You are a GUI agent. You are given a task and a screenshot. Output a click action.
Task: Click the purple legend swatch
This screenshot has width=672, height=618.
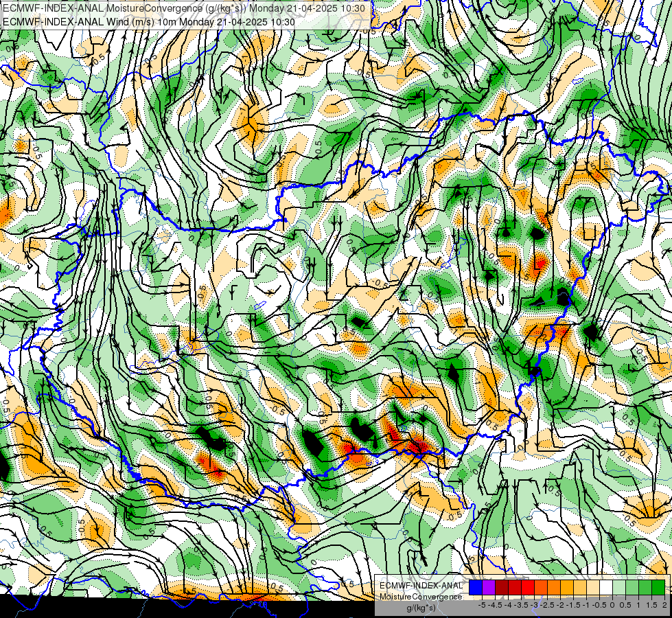pos(489,587)
